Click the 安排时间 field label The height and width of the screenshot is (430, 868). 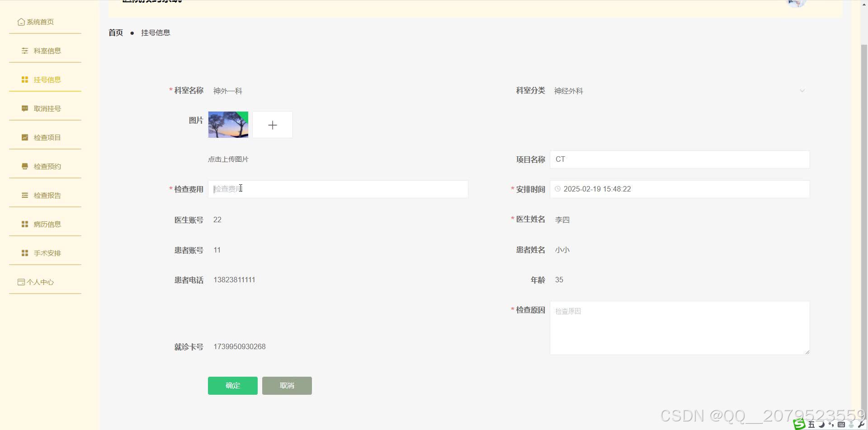(531, 189)
